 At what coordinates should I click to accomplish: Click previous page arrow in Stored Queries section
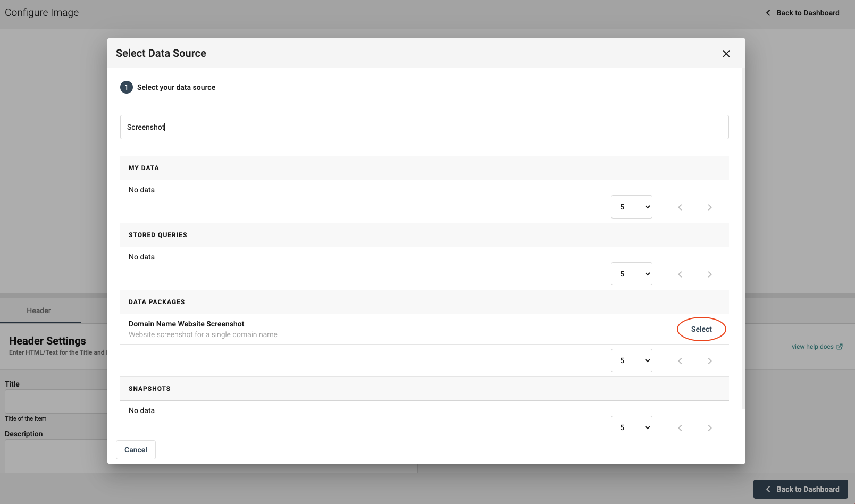point(680,274)
